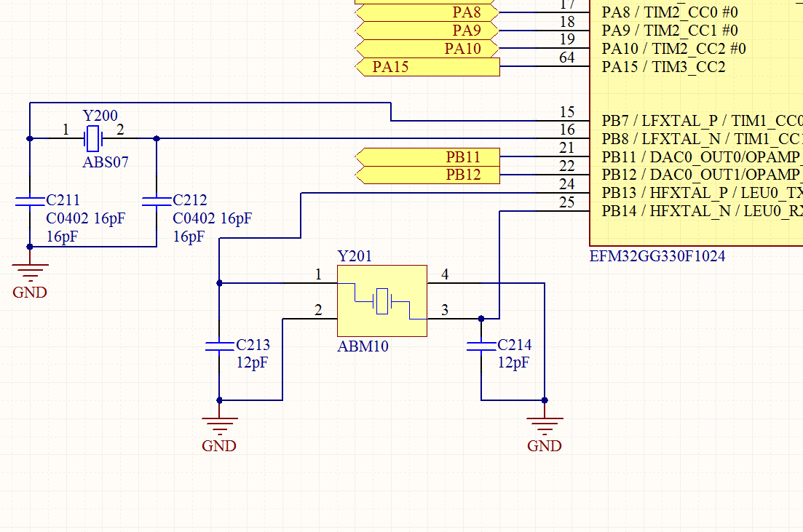Click the junction dot left of Y200 pin 1
This screenshot has width=803, height=532.
(x=30, y=139)
